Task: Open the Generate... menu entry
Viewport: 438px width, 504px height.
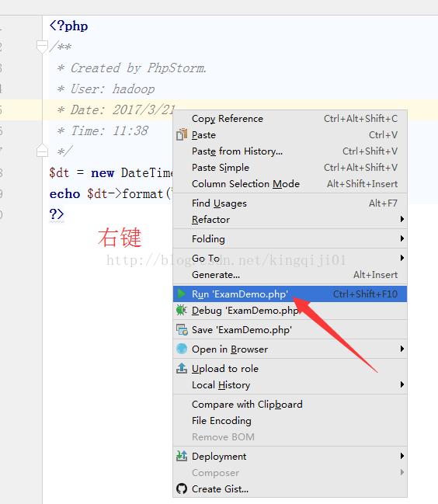Action: (290, 275)
